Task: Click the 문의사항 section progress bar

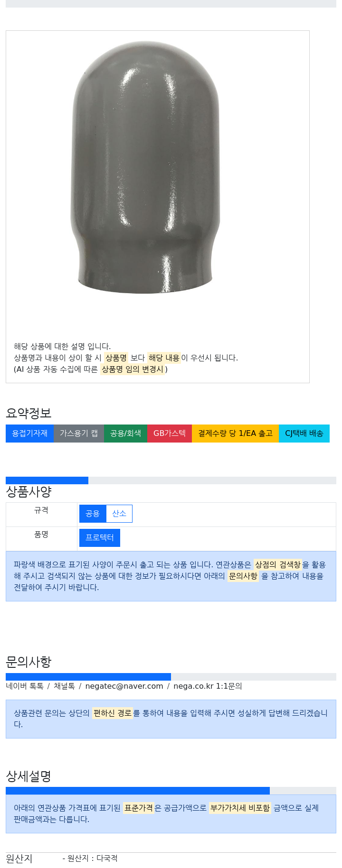Action: click(x=171, y=677)
